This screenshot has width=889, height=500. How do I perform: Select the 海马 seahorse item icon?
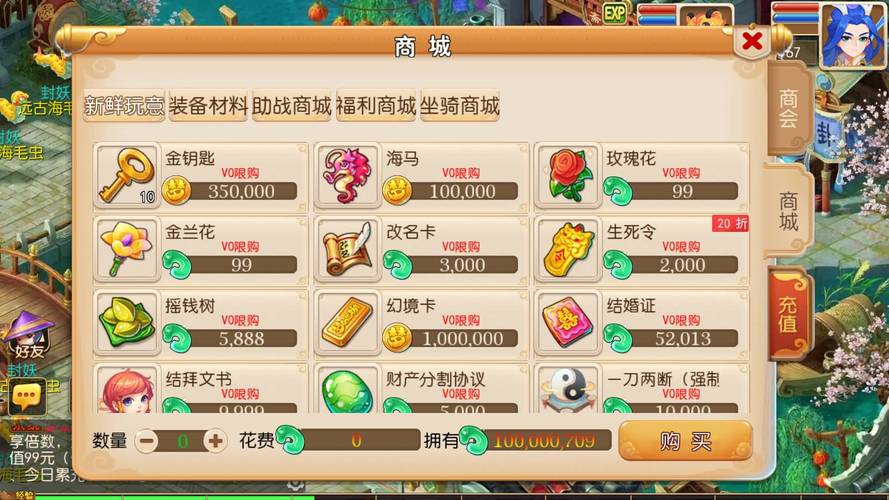[x=347, y=176]
